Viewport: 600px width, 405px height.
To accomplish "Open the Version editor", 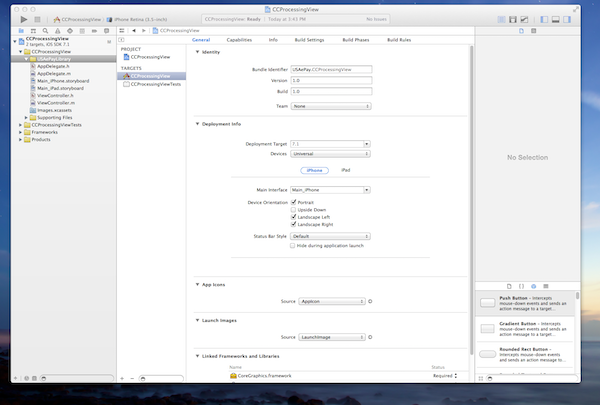I will (x=522, y=19).
